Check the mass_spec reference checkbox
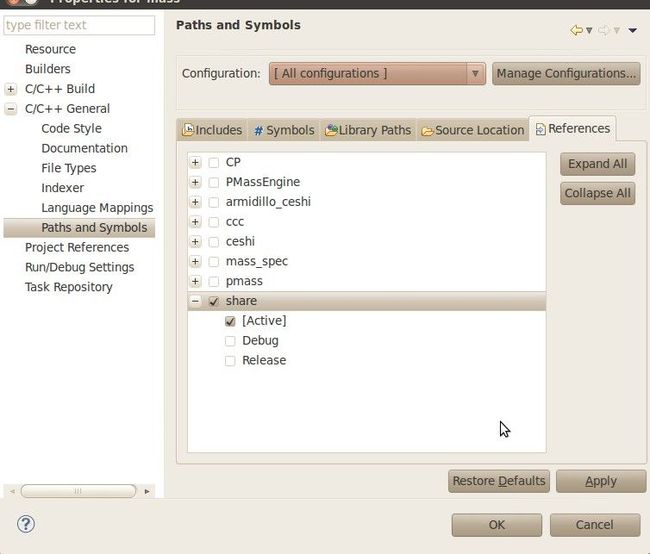Viewport: 650px width, 554px height. (x=213, y=262)
